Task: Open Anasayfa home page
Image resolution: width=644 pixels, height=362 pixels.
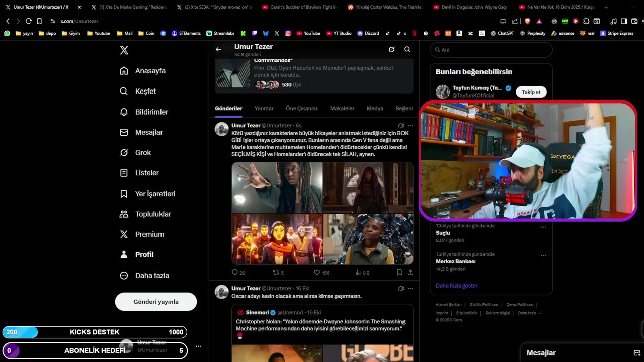Action: click(x=142, y=71)
